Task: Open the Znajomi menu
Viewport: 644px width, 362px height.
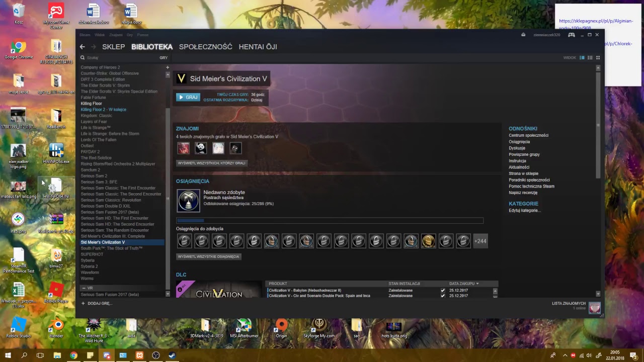Action: (x=116, y=35)
